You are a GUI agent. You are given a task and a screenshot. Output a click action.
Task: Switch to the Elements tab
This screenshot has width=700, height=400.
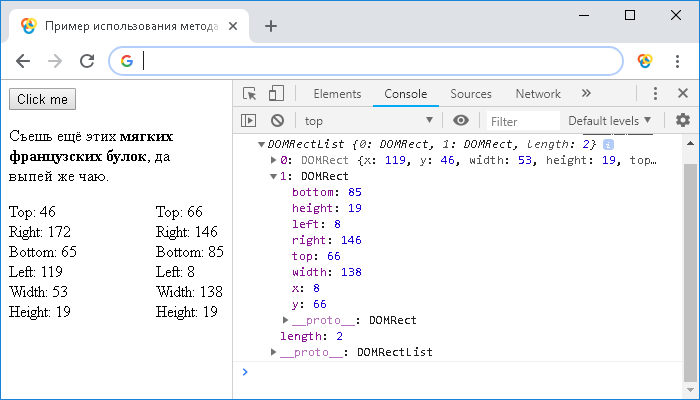(x=337, y=94)
